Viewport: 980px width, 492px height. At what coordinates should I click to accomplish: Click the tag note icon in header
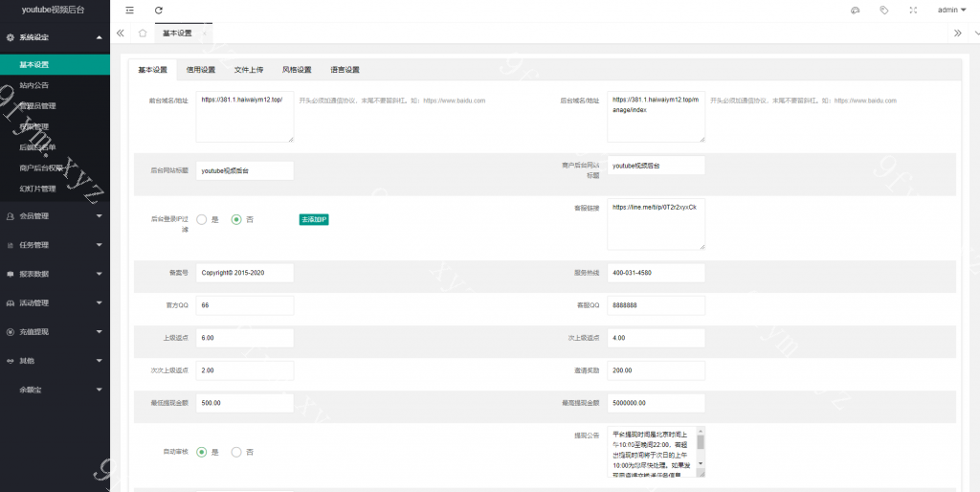tap(883, 10)
